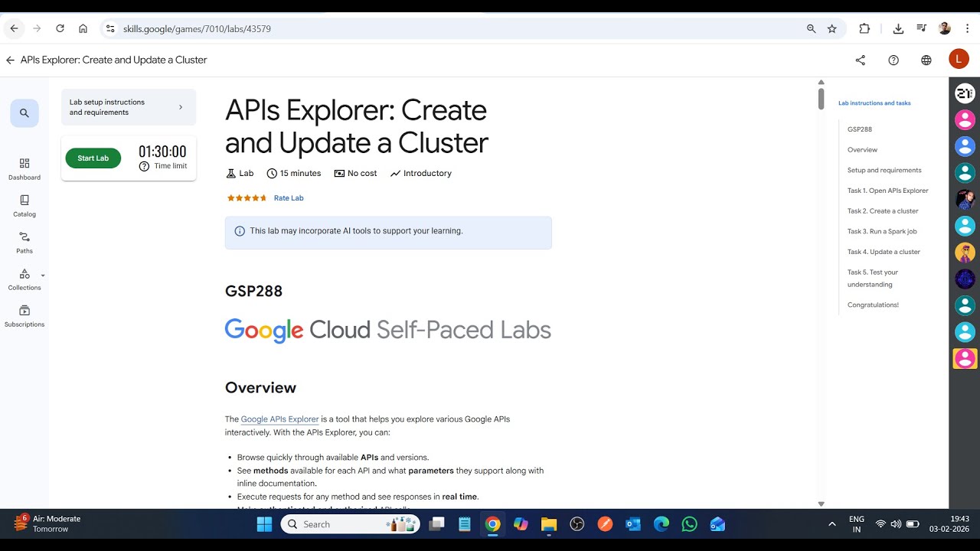Click Lab instructions and tasks heading

(x=874, y=103)
